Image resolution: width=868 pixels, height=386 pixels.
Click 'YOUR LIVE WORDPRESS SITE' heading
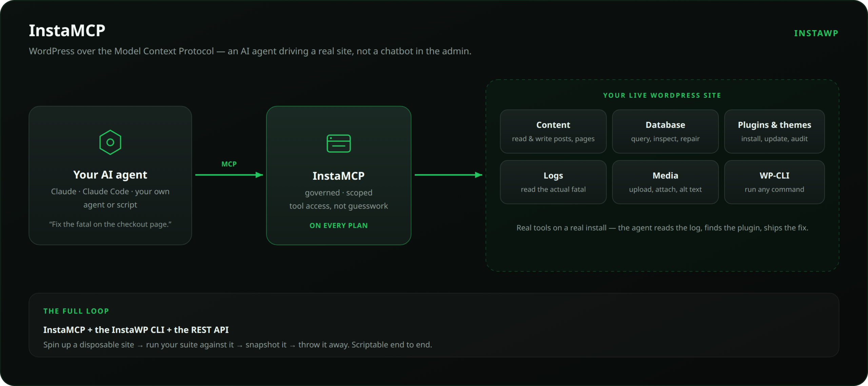[x=662, y=96]
